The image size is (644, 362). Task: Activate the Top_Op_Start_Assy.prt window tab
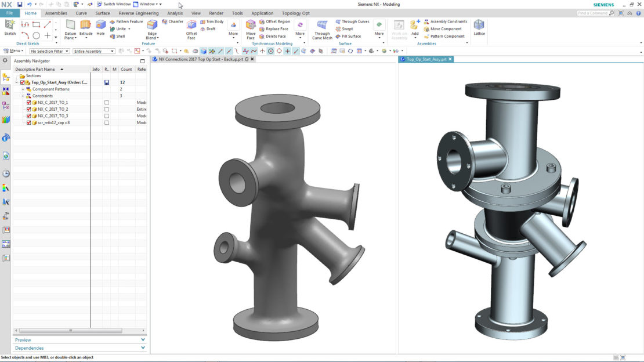click(426, 59)
